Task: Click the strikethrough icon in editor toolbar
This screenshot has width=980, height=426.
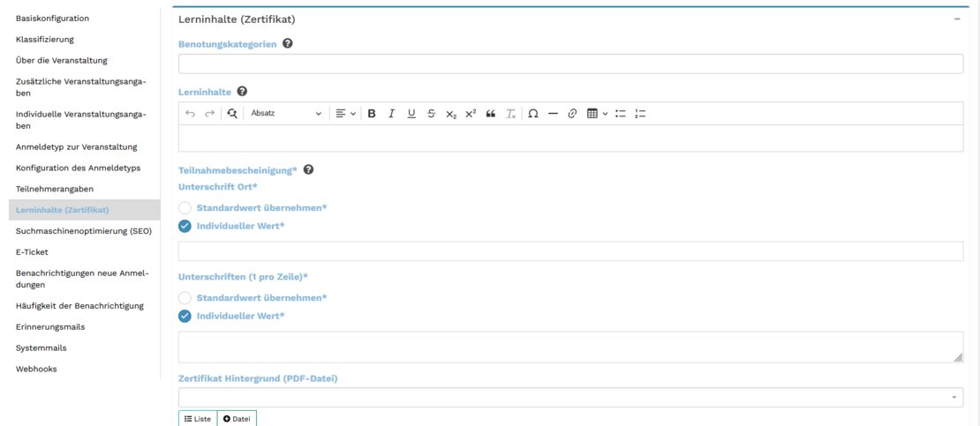Action: click(431, 114)
